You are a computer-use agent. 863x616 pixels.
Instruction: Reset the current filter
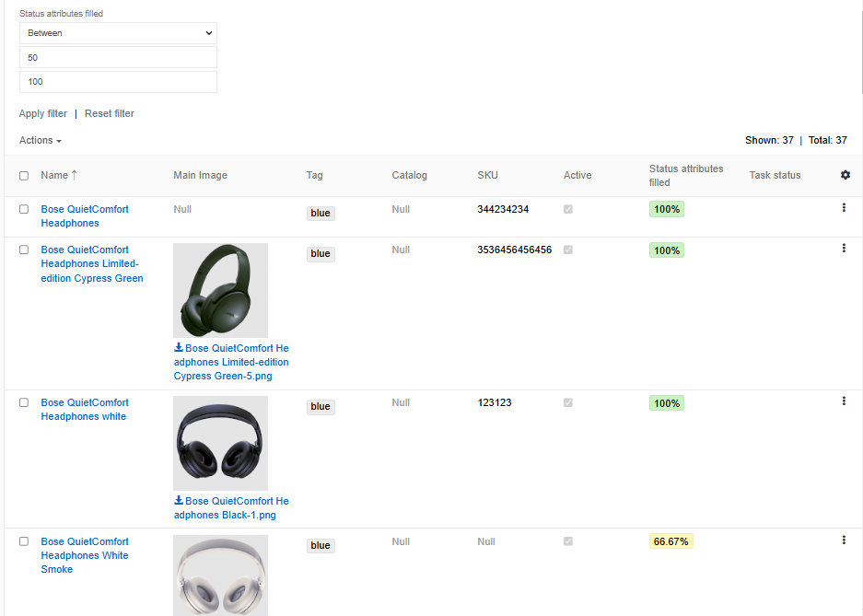(109, 113)
